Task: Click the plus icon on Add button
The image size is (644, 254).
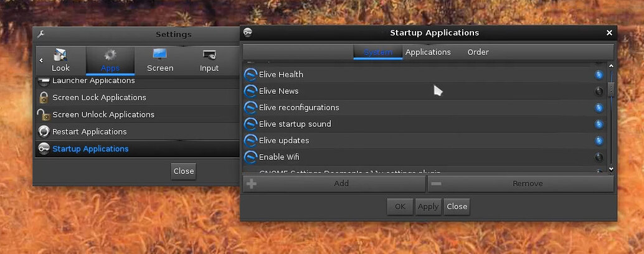Action: (x=252, y=184)
